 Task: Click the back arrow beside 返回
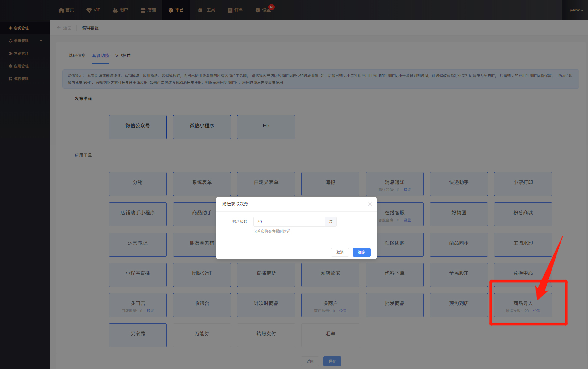coord(59,28)
